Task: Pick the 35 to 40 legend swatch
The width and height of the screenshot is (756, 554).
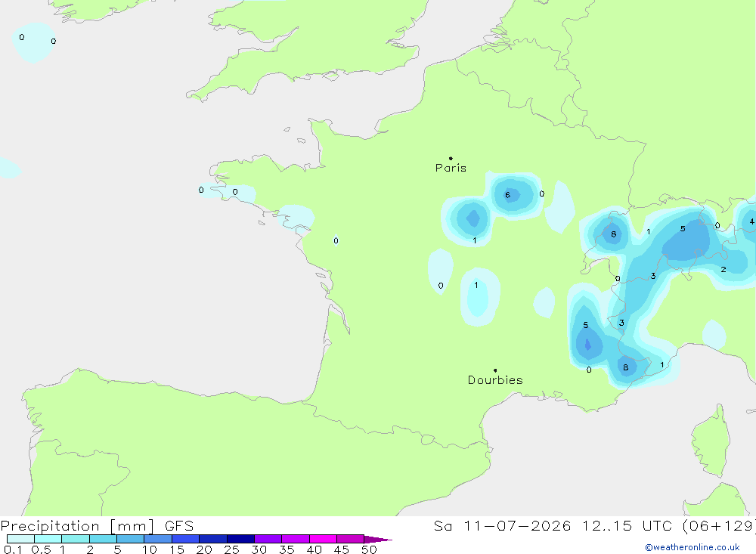Action: click(296, 539)
